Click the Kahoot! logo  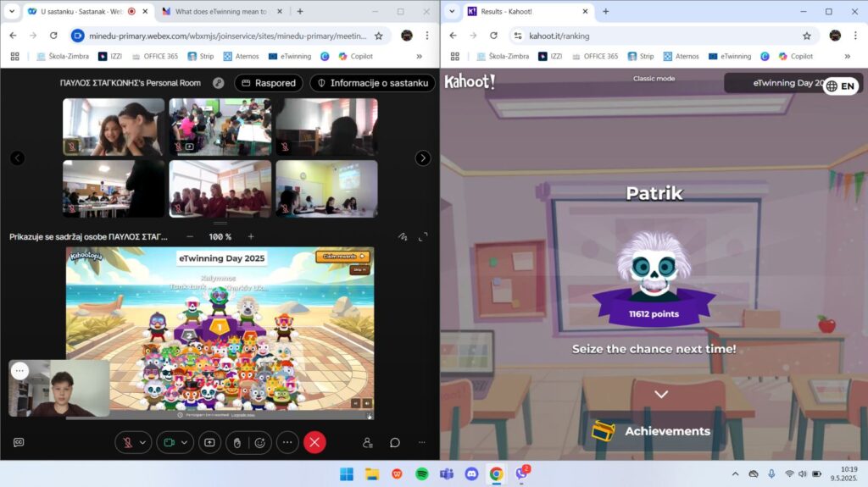(470, 82)
